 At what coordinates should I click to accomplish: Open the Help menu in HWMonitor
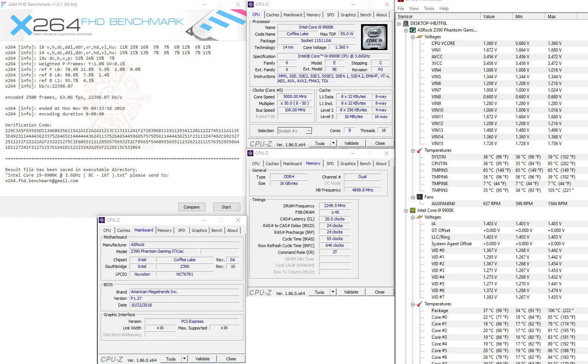[x=444, y=9]
